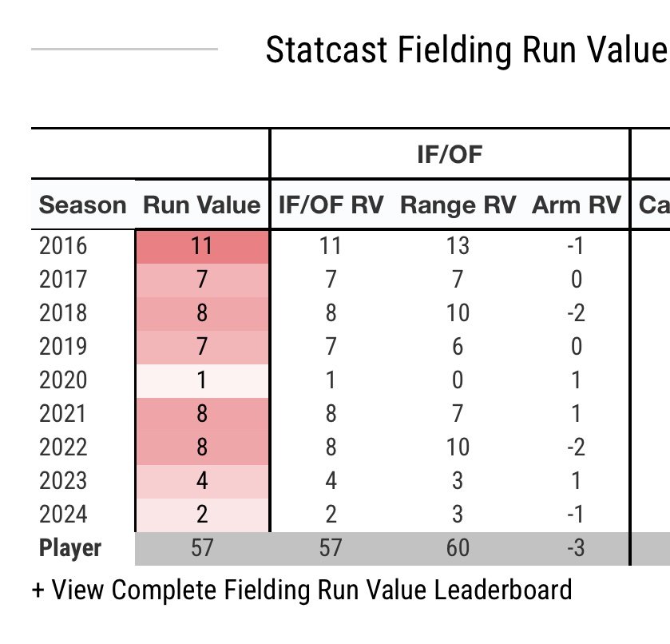Select the 2020 Run Value cell showing 1

(202, 380)
